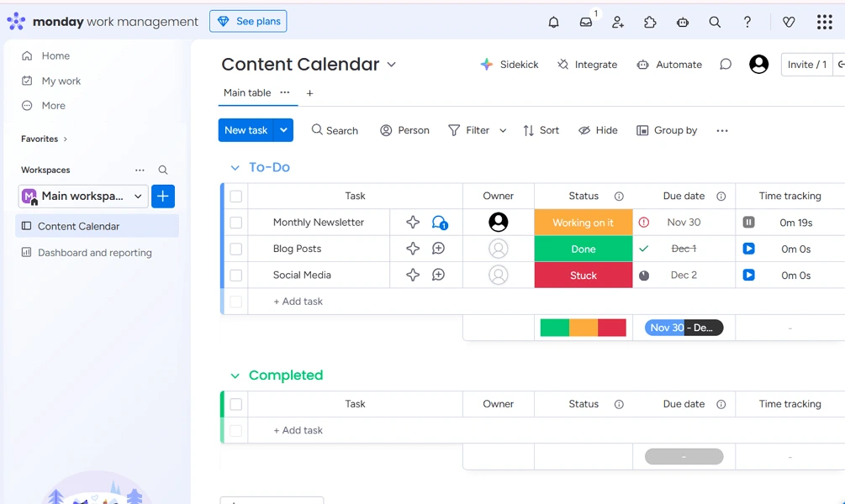Click the heart favorites icon in top bar

pos(789,22)
